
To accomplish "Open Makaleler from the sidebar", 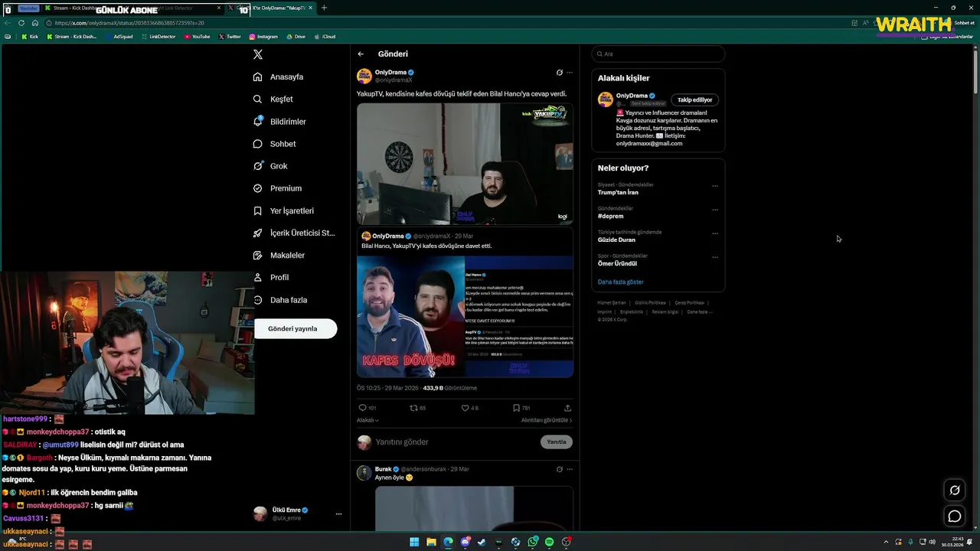I will 279,255.
